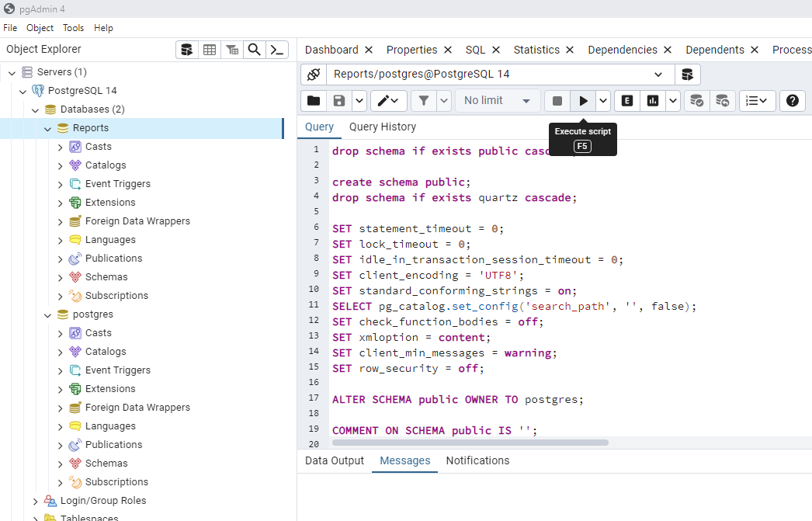812x521 pixels.
Task: Collapse the postgres database tree node
Action: point(48,314)
